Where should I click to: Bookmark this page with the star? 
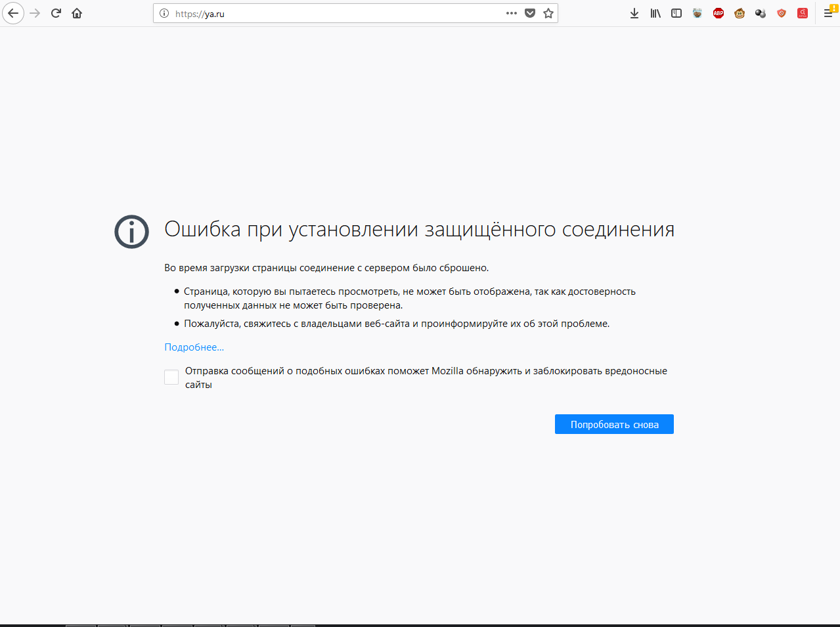548,12
